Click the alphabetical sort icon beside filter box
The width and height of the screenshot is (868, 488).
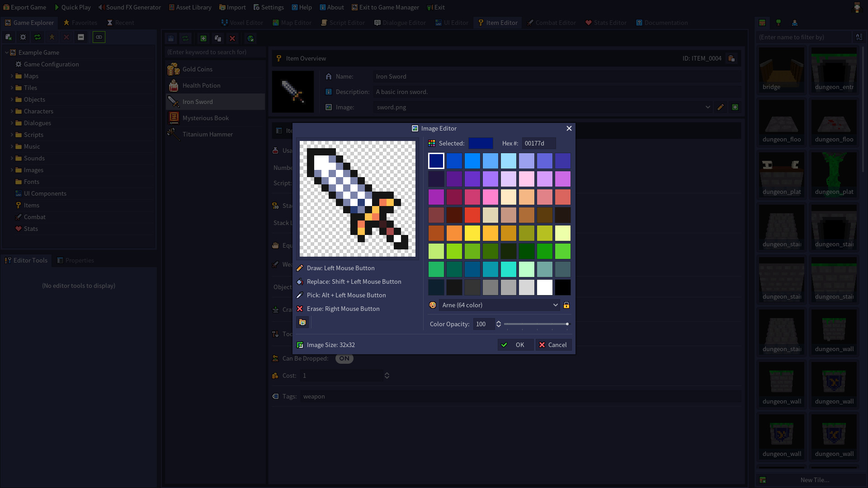click(x=859, y=37)
